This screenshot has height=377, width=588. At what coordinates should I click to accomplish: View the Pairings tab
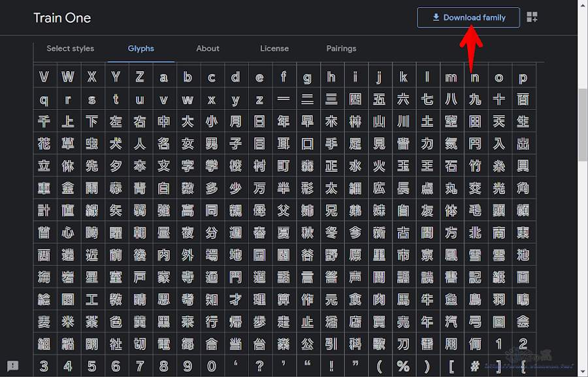(x=340, y=48)
